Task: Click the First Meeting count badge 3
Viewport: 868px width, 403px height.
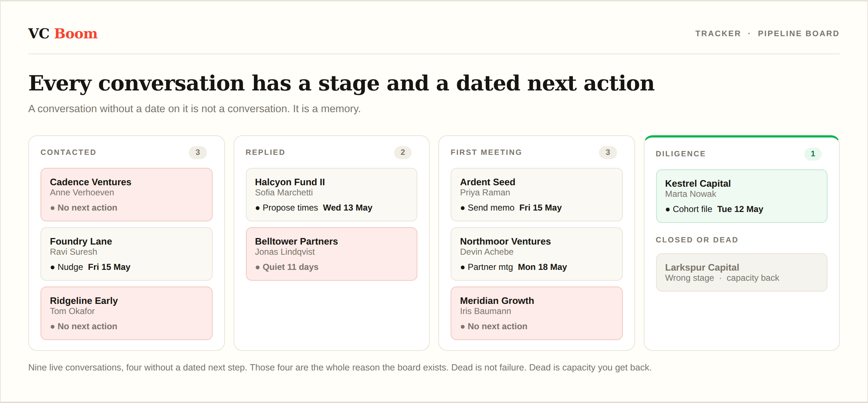Action: (608, 152)
